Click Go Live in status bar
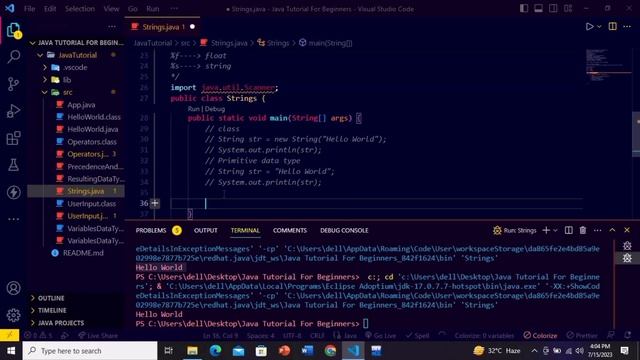The image size is (640, 360). coord(380,336)
